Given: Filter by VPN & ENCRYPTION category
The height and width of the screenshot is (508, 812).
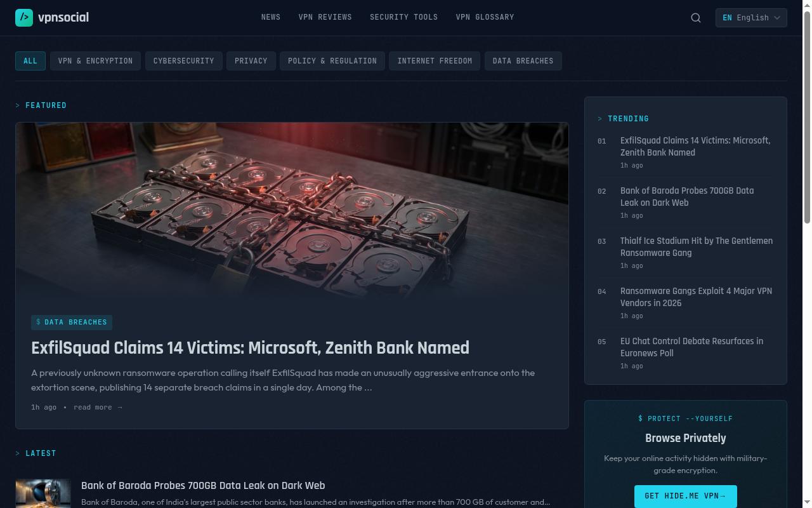Looking at the screenshot, I should [95, 61].
